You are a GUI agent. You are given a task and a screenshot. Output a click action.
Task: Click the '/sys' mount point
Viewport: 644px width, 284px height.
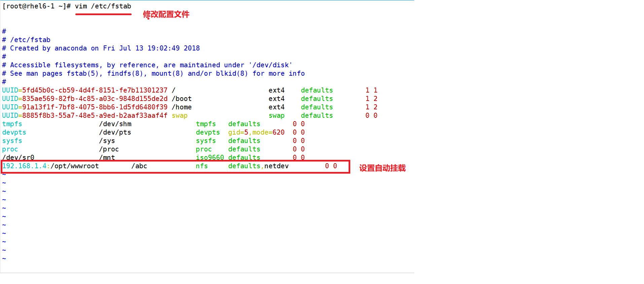(107, 141)
